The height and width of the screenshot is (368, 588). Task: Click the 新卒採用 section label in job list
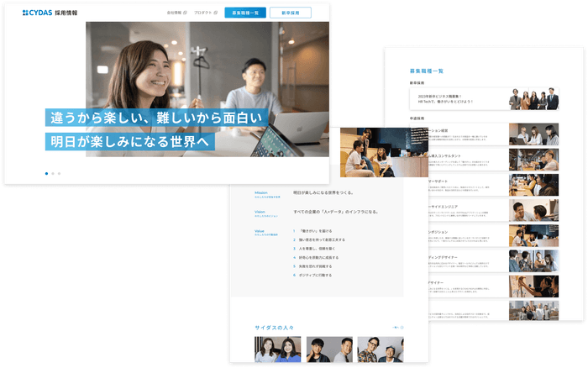coord(417,83)
